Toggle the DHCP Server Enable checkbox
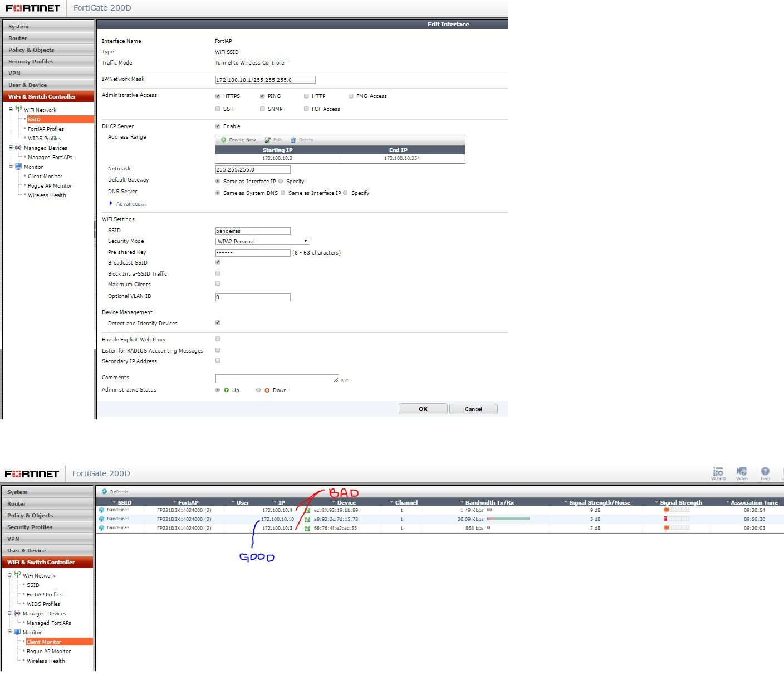 [218, 126]
